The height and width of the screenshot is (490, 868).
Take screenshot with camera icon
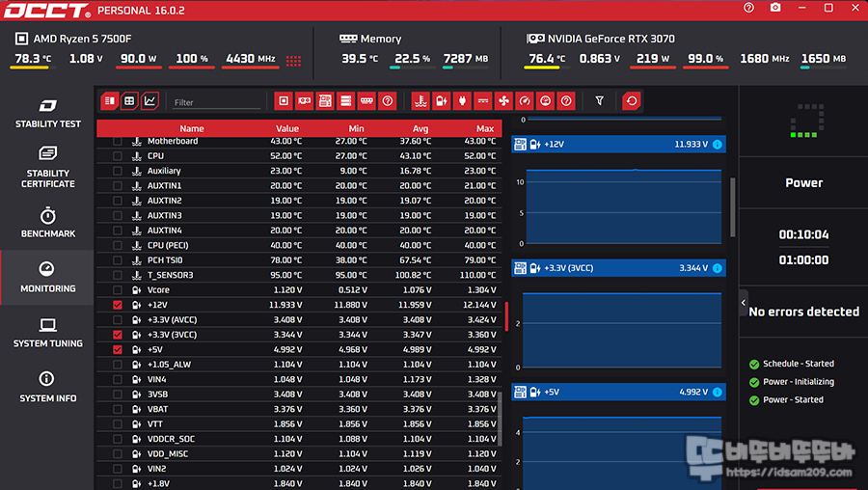click(775, 8)
